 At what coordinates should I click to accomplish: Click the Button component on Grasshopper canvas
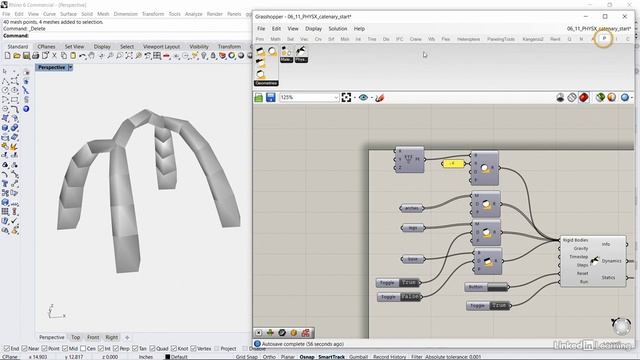(487, 287)
